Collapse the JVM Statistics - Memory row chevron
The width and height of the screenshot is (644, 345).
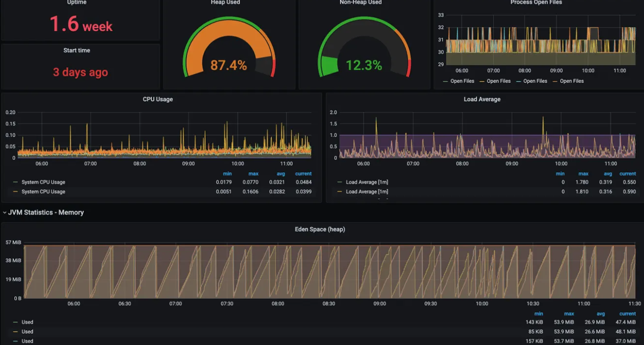click(5, 212)
